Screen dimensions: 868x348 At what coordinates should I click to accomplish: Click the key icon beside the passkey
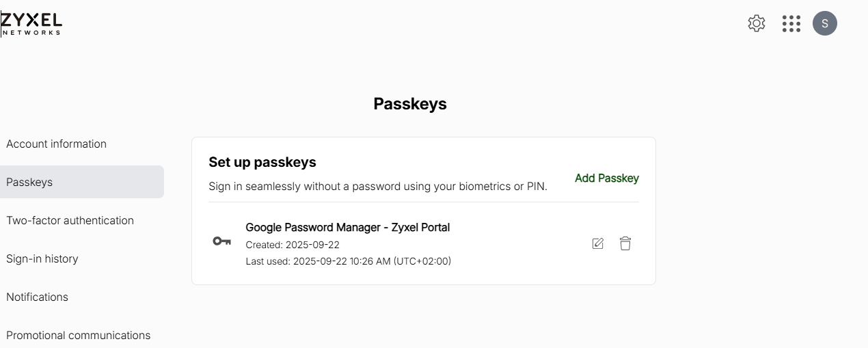coord(222,241)
